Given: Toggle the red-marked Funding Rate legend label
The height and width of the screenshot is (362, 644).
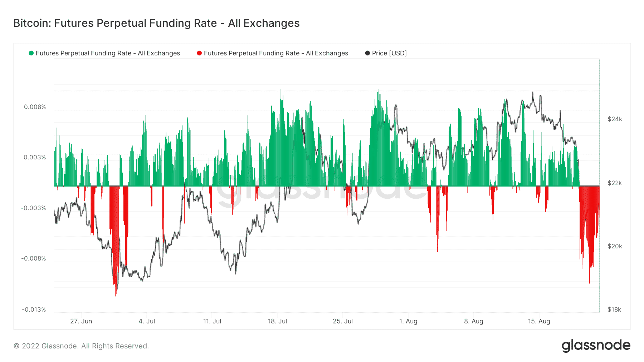Looking at the screenshot, I should [x=276, y=53].
